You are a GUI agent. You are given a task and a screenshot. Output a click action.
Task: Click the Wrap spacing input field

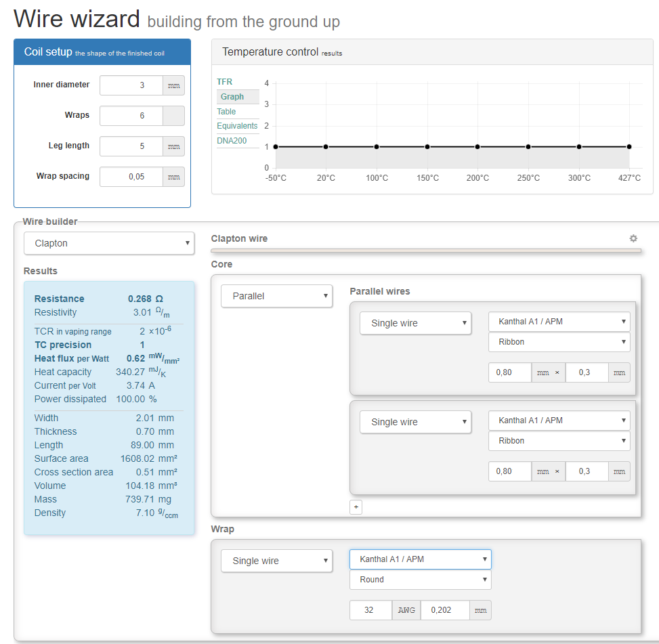coord(131,177)
